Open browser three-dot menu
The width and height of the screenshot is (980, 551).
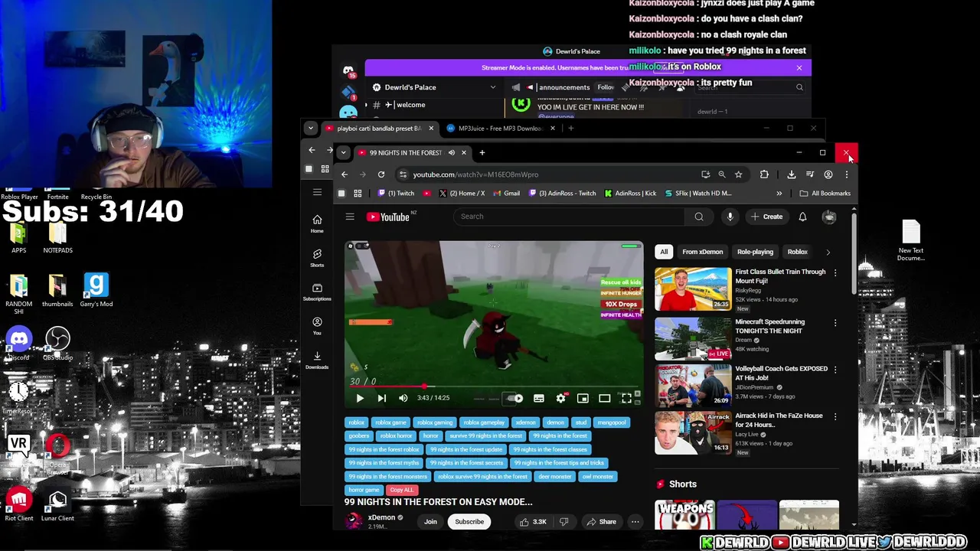point(846,174)
